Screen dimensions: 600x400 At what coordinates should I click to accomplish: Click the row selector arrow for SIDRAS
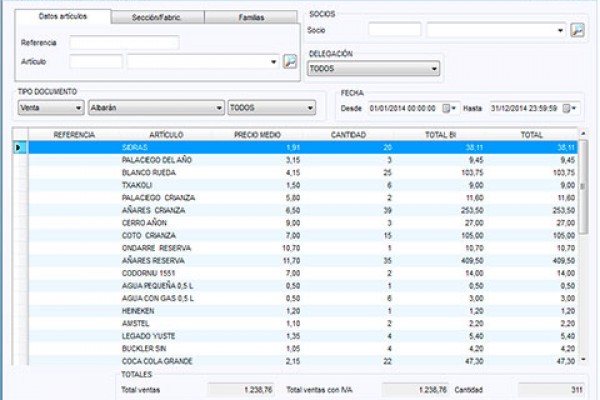(x=18, y=147)
